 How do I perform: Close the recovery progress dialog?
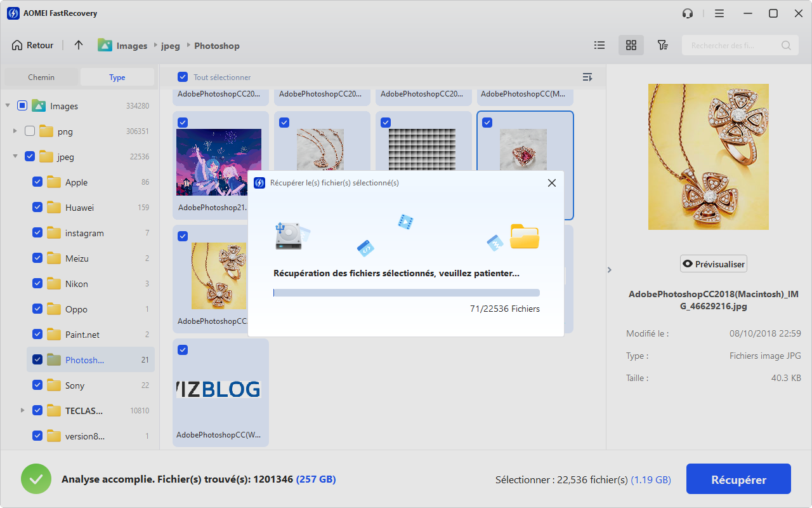[551, 183]
